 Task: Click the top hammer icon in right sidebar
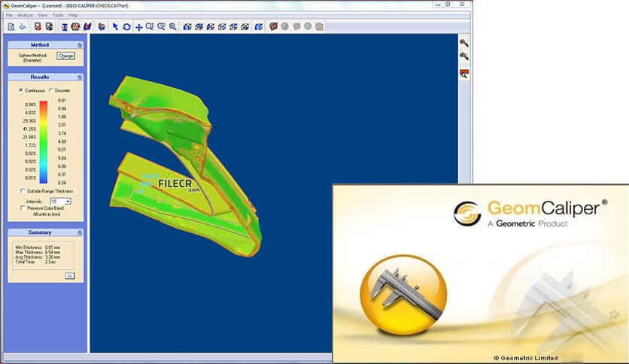pos(464,43)
